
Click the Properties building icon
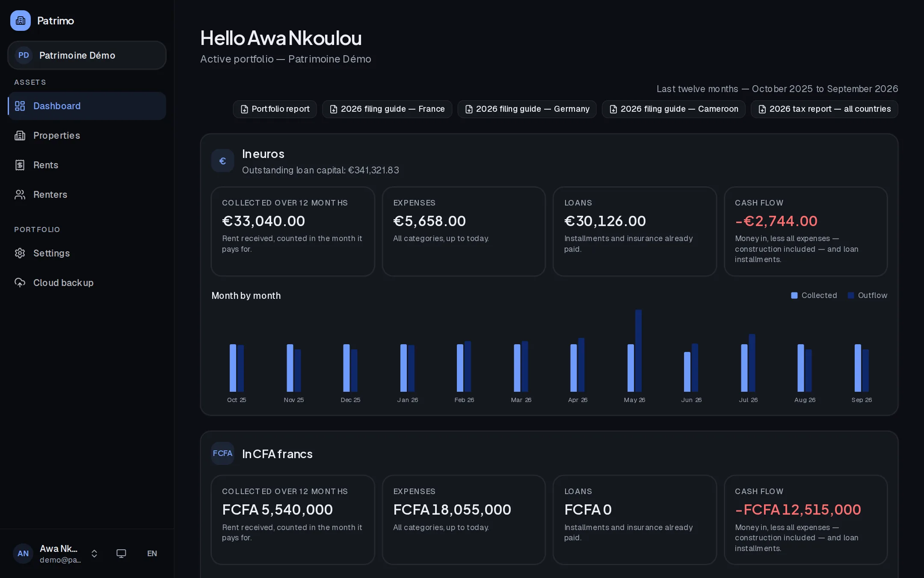[x=20, y=135]
